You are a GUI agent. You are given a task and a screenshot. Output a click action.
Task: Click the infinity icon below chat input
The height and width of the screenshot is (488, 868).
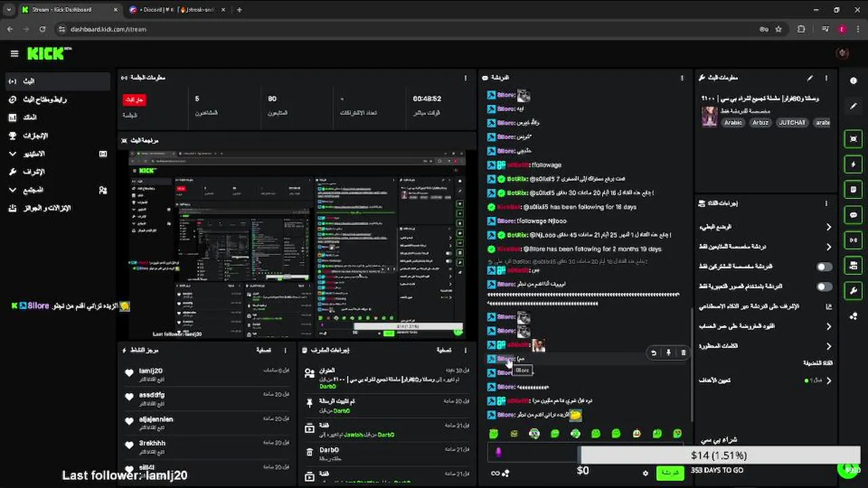tap(495, 473)
